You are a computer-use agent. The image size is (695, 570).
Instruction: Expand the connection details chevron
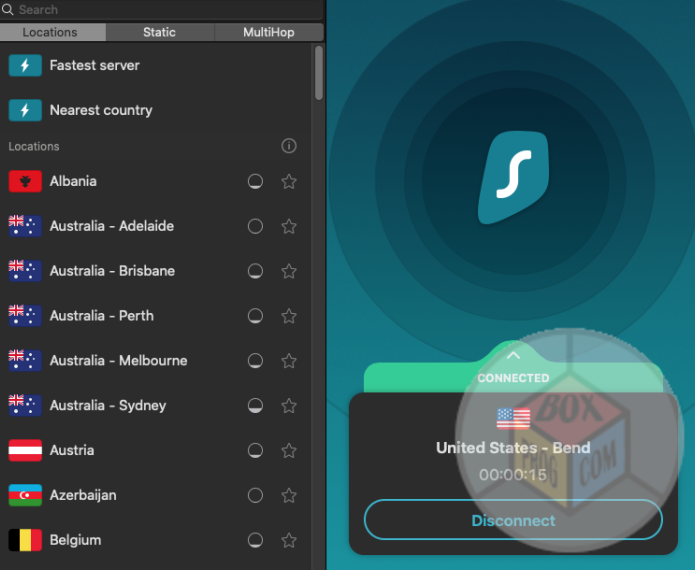coord(513,355)
